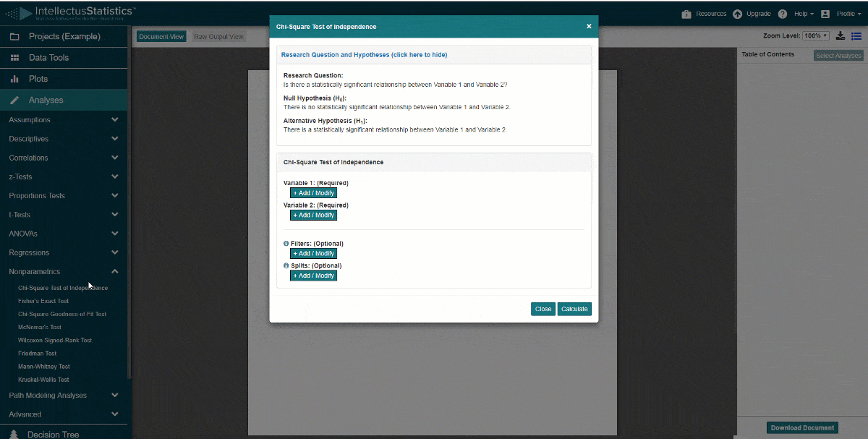The width and height of the screenshot is (868, 439).
Task: Expand the ANOVAs section
Action: coord(114,234)
